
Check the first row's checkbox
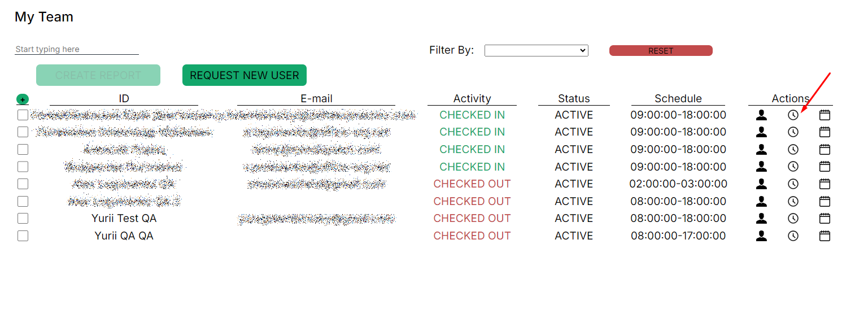23,115
